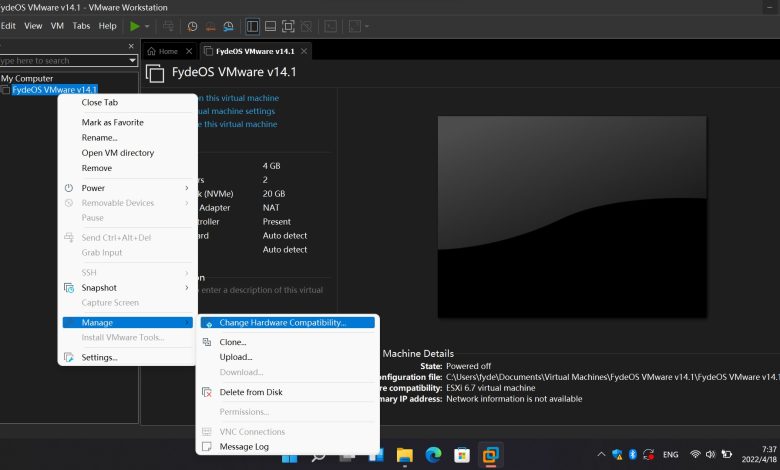Click the revert to snapshot toolbar icon
This screenshot has height=470, width=780.
click(x=210, y=26)
